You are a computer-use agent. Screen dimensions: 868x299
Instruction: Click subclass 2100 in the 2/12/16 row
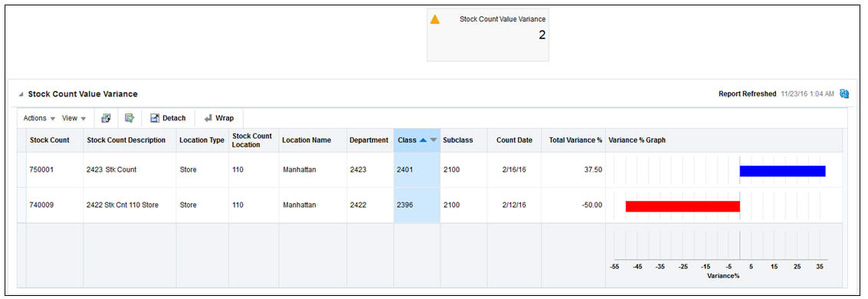pos(452,205)
